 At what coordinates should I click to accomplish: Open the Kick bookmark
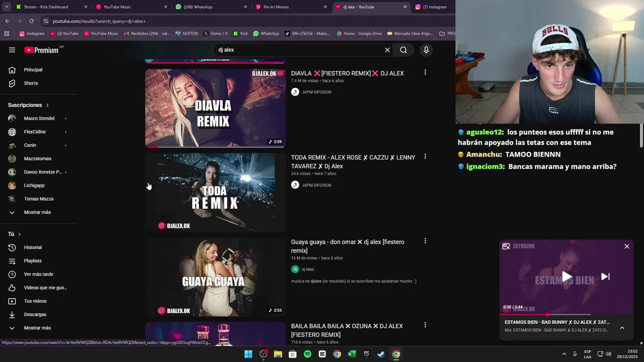(x=240, y=34)
